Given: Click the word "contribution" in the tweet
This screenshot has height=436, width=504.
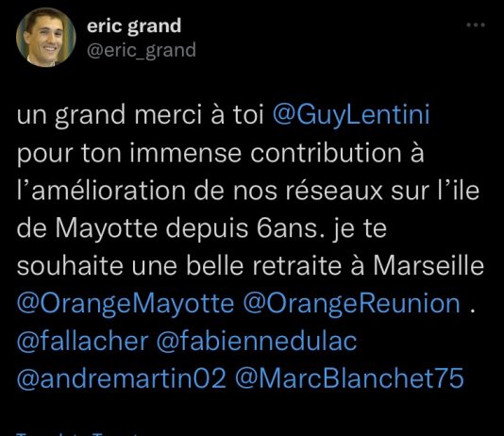Looking at the screenshot, I should (x=326, y=153).
